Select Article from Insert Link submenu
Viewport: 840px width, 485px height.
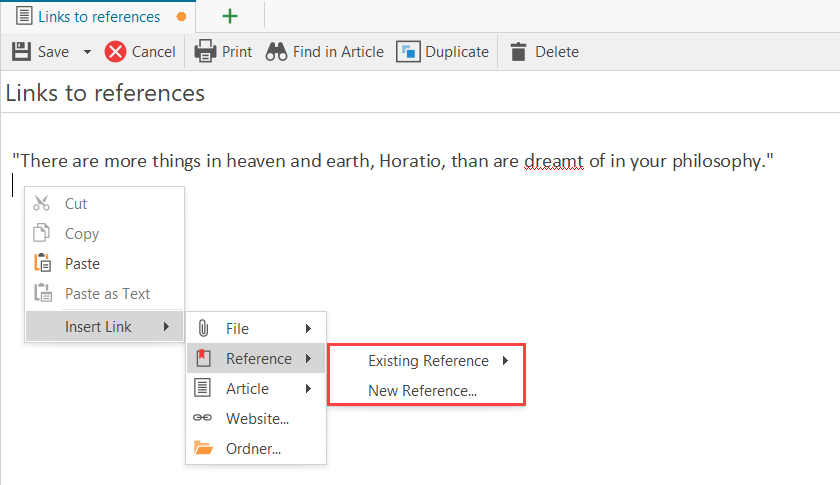247,388
